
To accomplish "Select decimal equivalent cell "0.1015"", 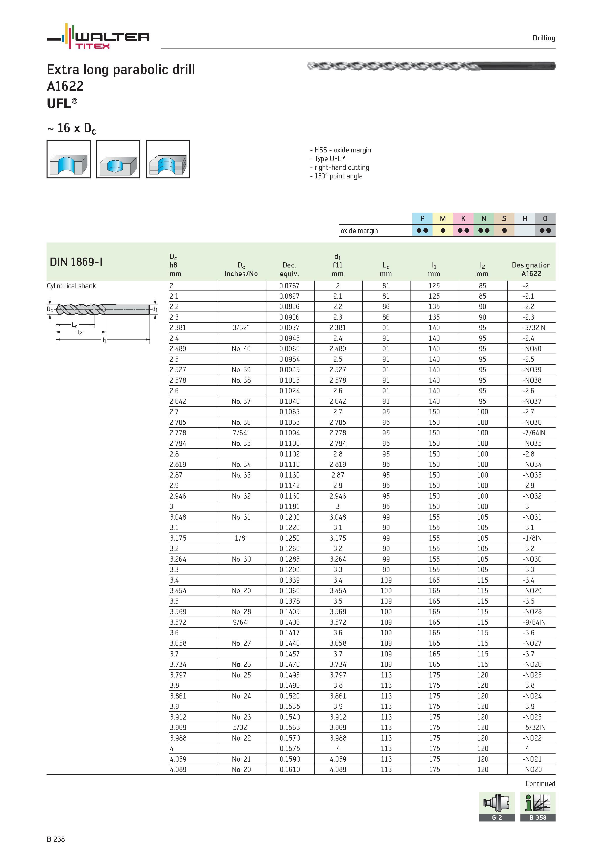I will pos(289,380).
